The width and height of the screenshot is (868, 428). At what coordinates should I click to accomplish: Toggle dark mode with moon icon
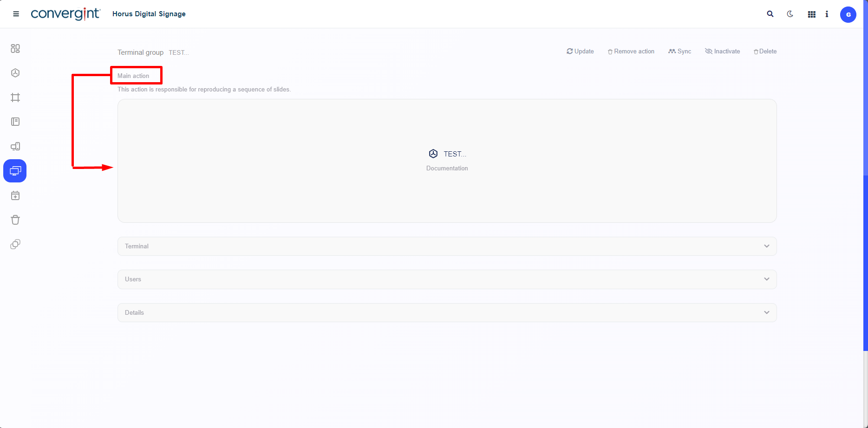tap(790, 14)
